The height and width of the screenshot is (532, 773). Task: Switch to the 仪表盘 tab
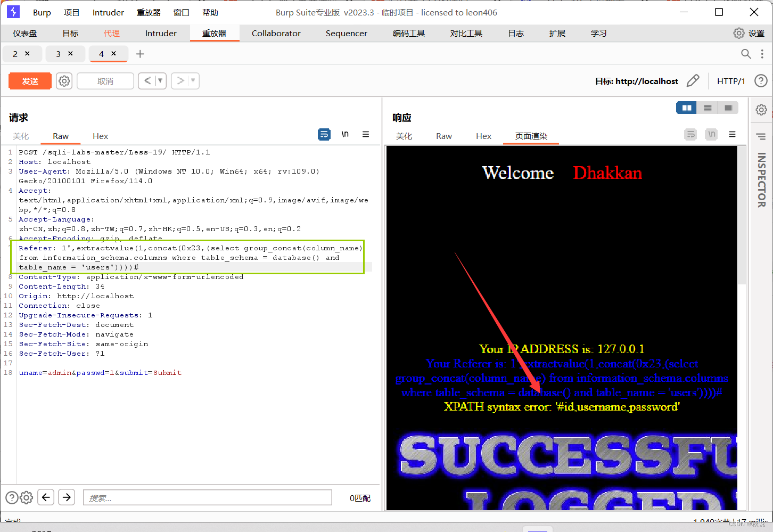pyautogui.click(x=25, y=33)
